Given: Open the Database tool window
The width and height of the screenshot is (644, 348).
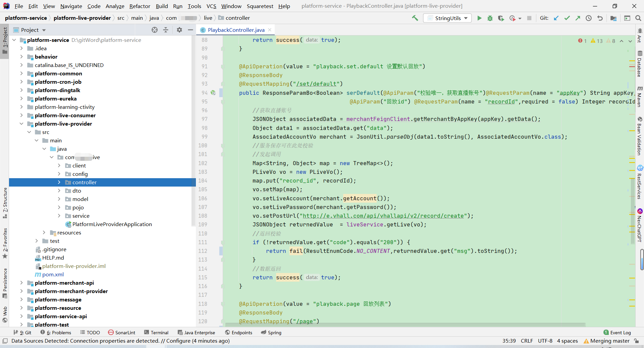Looking at the screenshot, I should click(x=640, y=64).
